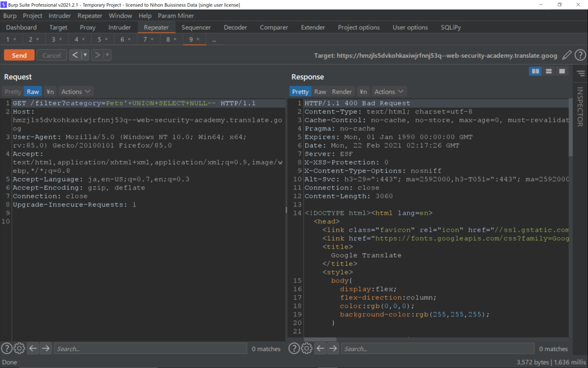Go forward to next request in history
588x368 pixels.
(x=98, y=55)
